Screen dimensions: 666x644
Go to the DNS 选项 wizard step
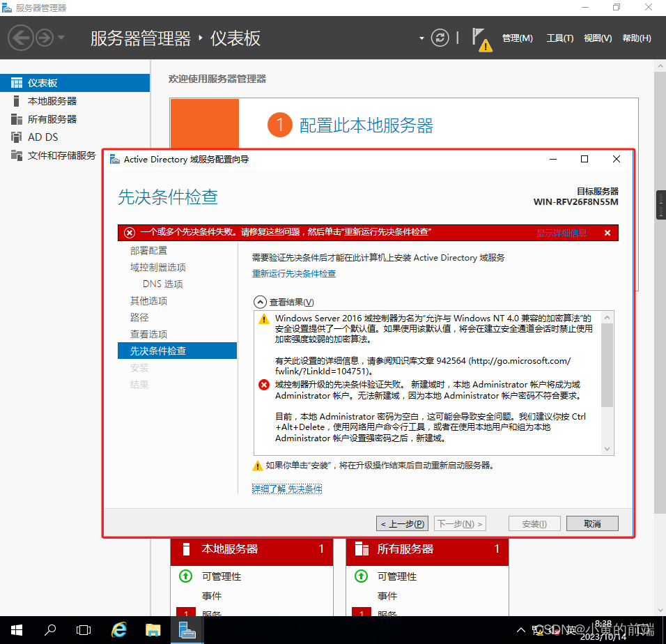click(163, 284)
